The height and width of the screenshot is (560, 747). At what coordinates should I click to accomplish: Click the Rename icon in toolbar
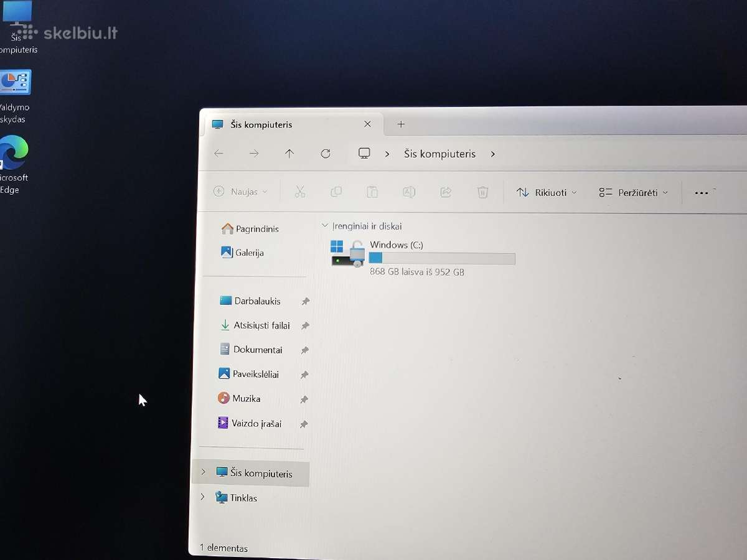tap(409, 192)
